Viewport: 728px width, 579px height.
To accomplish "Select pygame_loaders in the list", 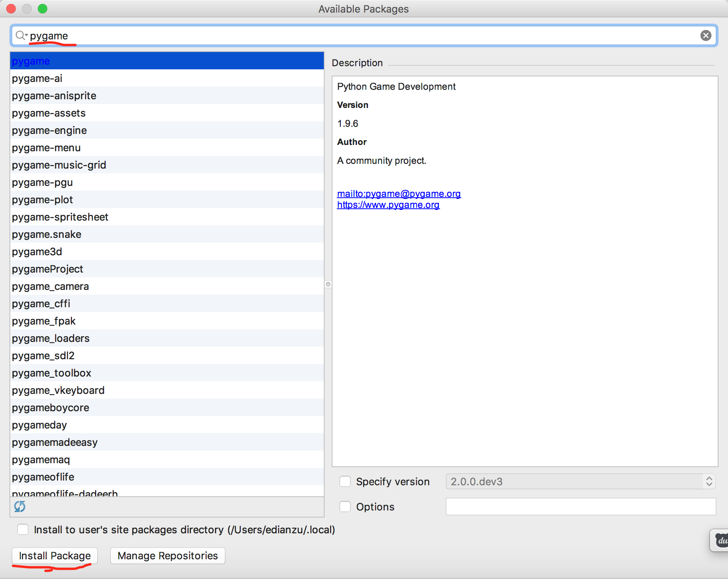I will coord(167,338).
